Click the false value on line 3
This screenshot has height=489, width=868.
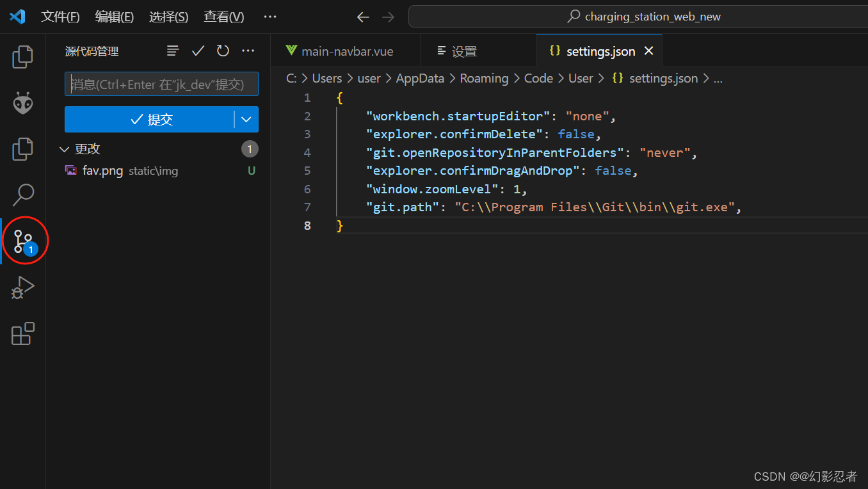[x=576, y=134]
